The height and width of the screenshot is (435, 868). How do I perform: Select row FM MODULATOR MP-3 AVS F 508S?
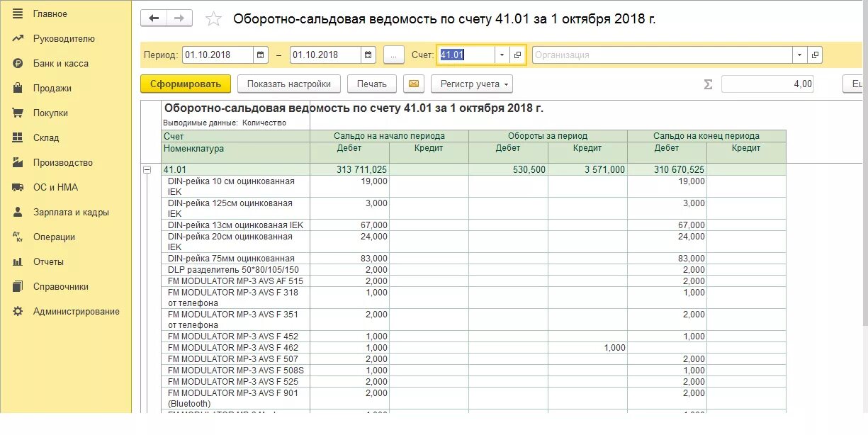(474, 371)
